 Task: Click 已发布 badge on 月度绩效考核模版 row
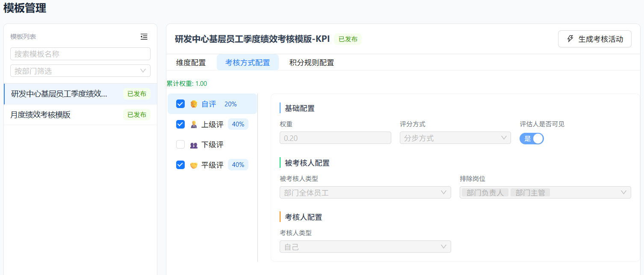137,114
